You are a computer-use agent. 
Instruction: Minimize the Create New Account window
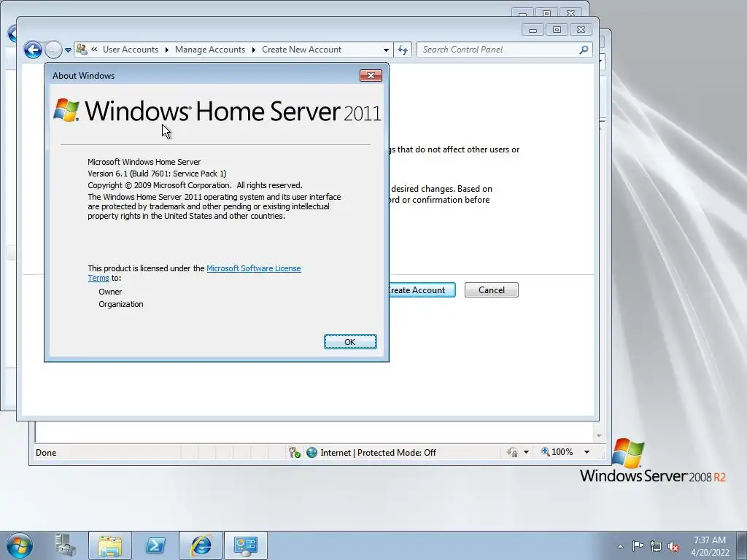tap(533, 30)
